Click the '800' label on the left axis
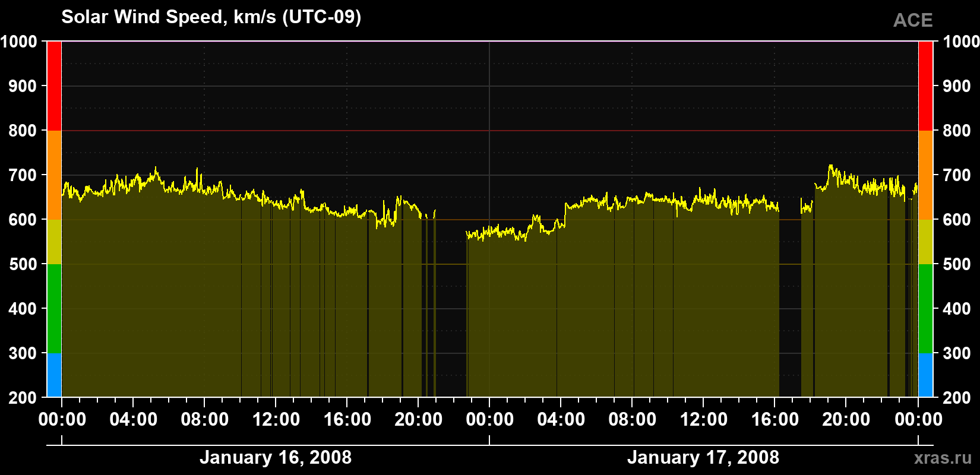This screenshot has width=980, height=475. point(23,131)
